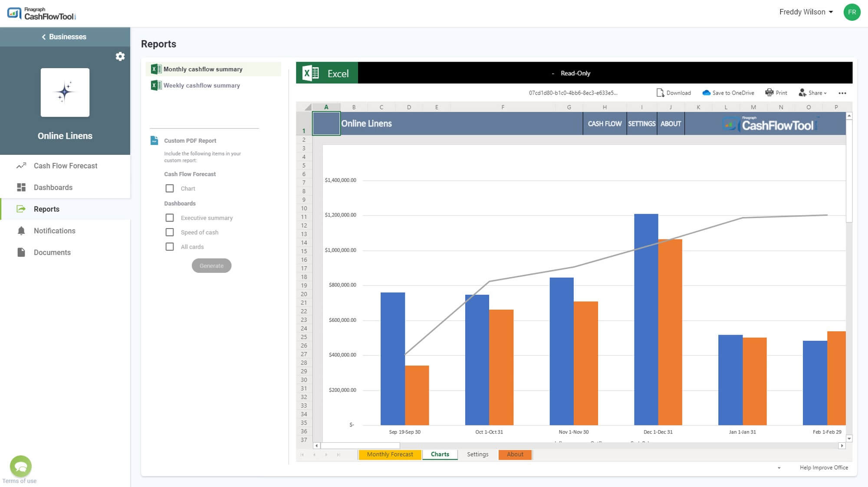Viewport: 868px width, 487px height.
Task: Open business settings gear icon
Action: 120,56
